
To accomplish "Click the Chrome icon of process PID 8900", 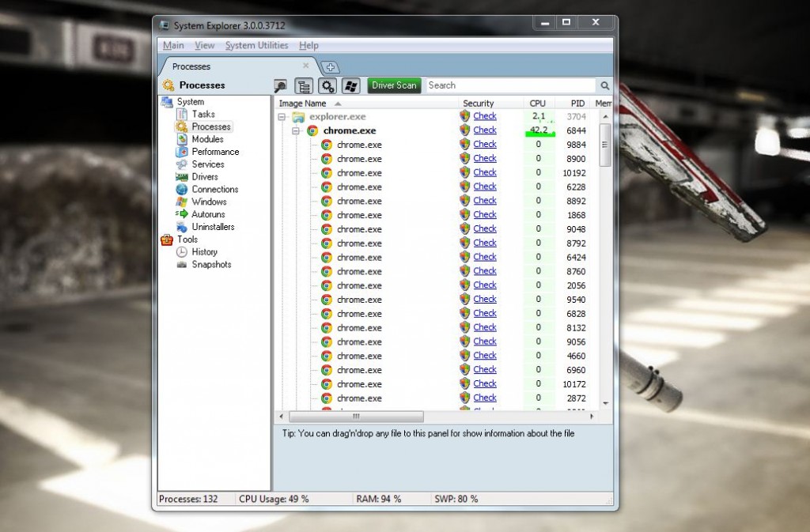I will click(x=327, y=159).
